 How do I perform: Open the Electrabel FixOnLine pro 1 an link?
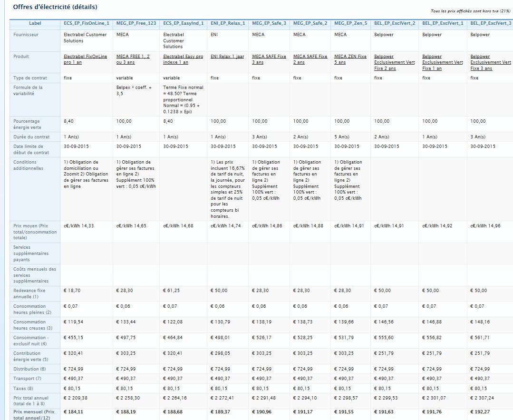85,59
